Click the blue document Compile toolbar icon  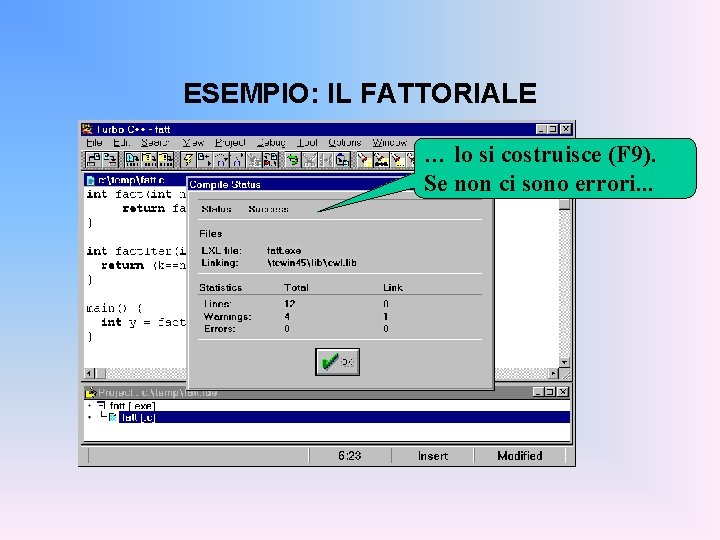pyautogui.click(x=132, y=160)
